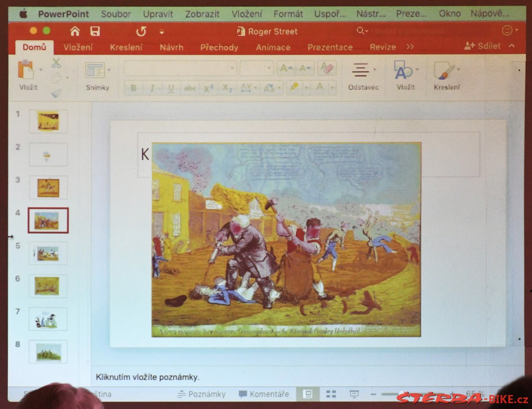Select slide 5 thumbnail
The height and width of the screenshot is (409, 532).
point(48,253)
